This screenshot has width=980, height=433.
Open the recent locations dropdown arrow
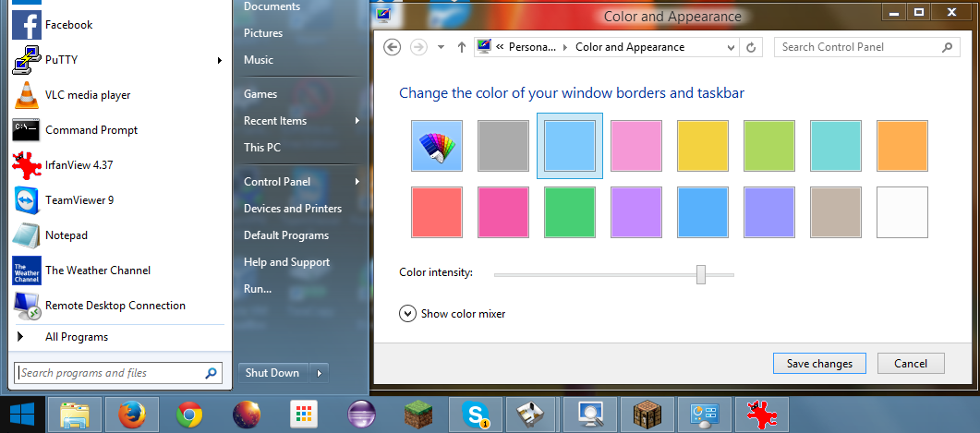pos(441,47)
